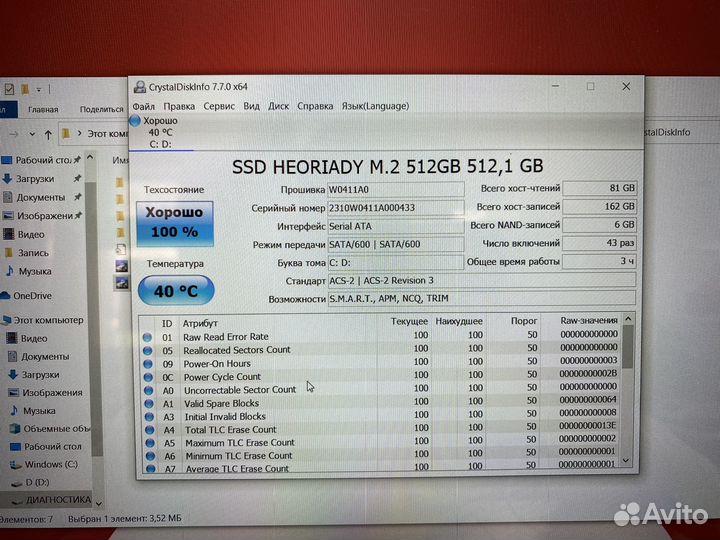
Task: Open the Поделиться tab in File Explorer
Action: [101, 109]
